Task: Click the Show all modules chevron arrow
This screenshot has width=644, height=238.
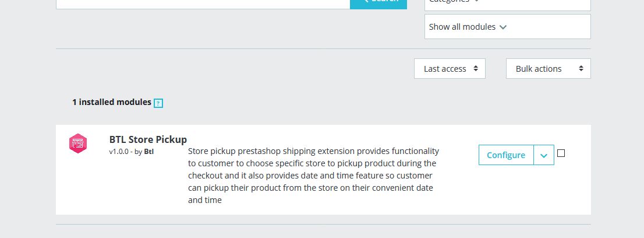Action: 503,27
